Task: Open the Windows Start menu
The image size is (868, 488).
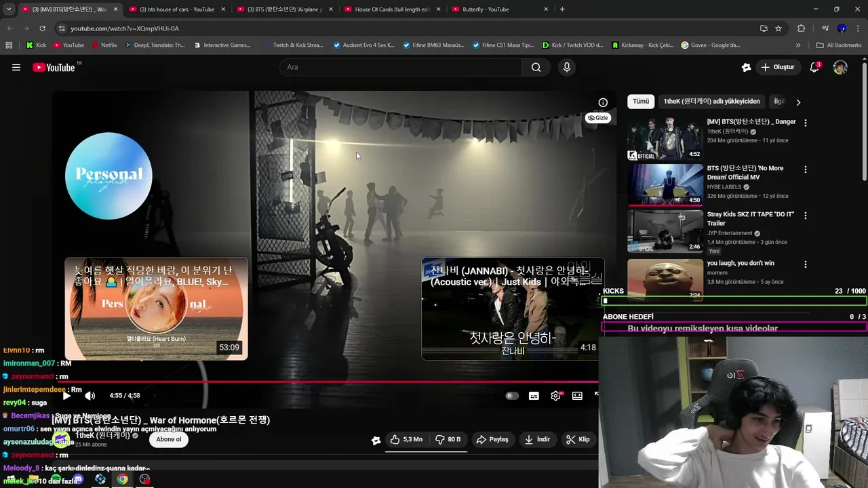Action: (x=11, y=479)
